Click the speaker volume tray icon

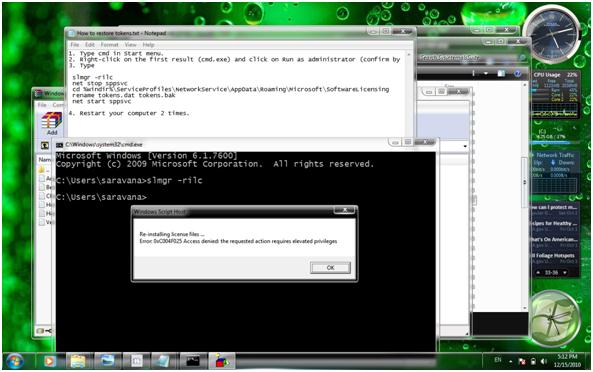544,362
